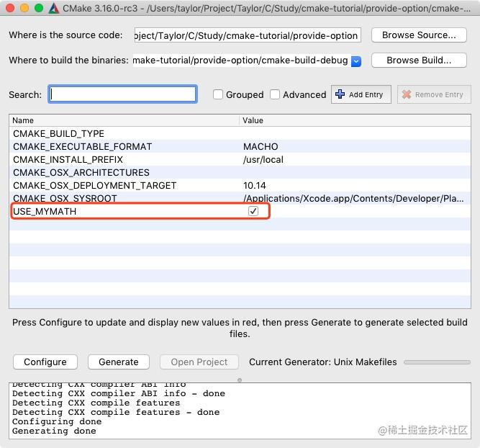The height and width of the screenshot is (448, 480).
Task: Click the Browse Source button
Action: (x=419, y=35)
